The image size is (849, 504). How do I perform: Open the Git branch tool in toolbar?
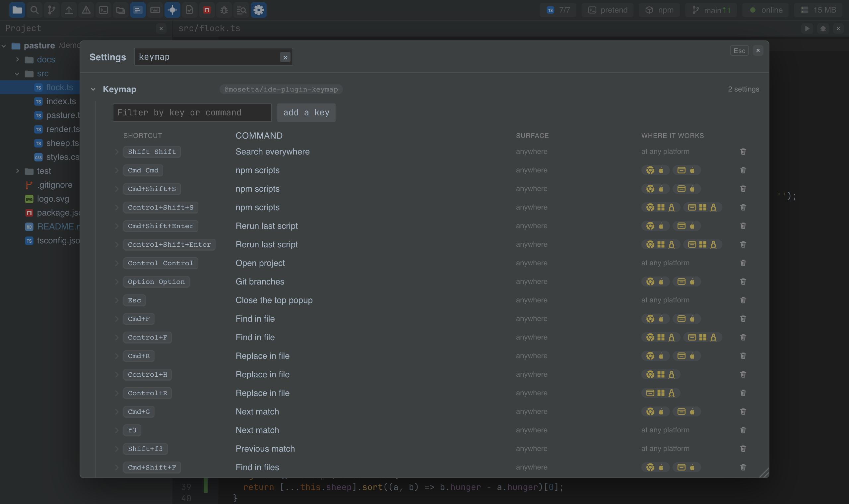(x=52, y=10)
